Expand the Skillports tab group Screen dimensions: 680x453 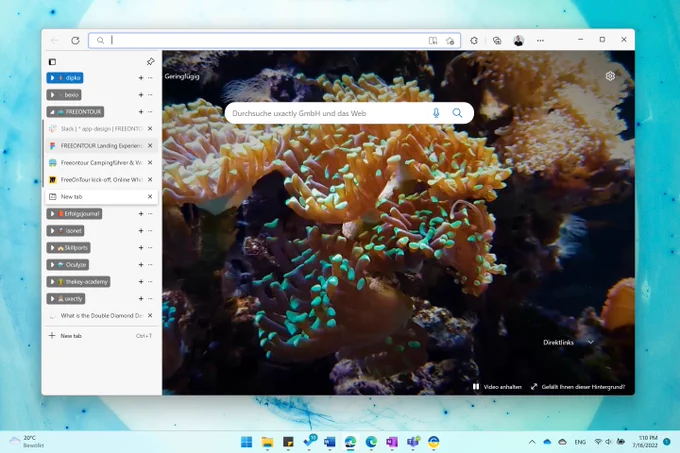pos(52,248)
